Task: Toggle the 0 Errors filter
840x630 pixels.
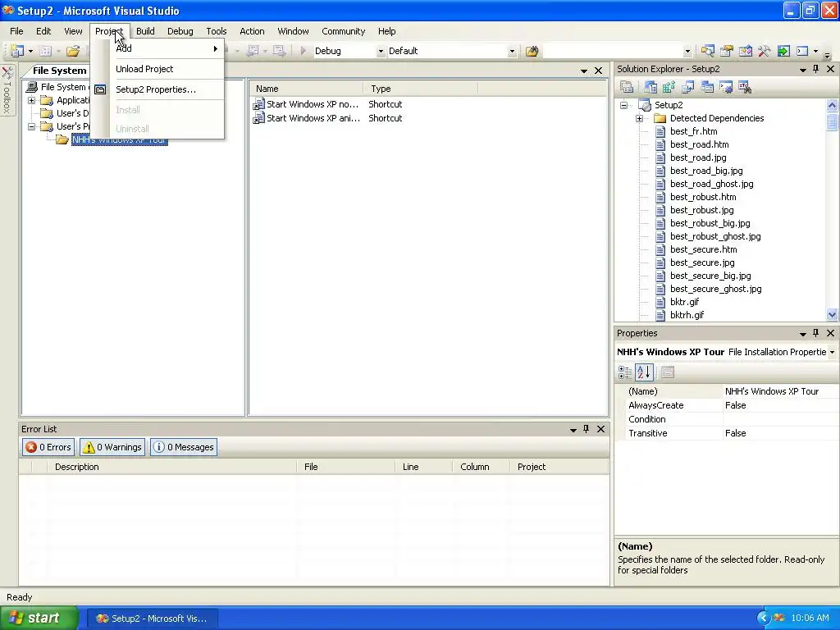Action: click(48, 447)
